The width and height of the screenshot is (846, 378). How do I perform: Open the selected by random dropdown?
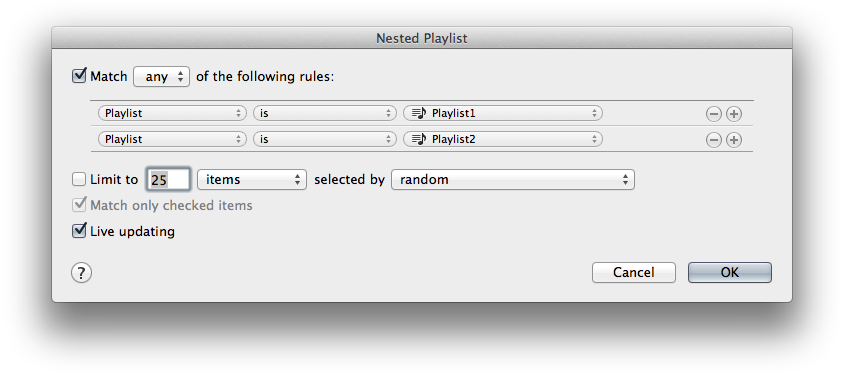click(x=513, y=180)
